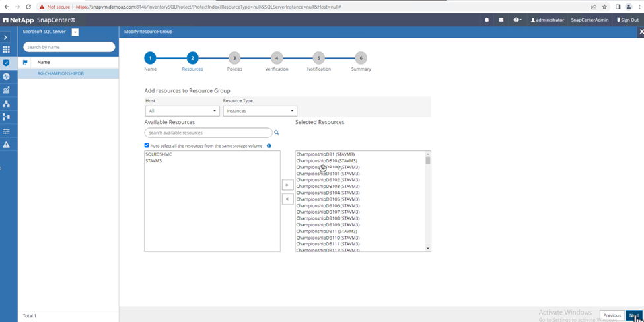The width and height of the screenshot is (644, 322).
Task: Select ChampionshipDB101 (STAVM3) entry
Action: click(328, 174)
